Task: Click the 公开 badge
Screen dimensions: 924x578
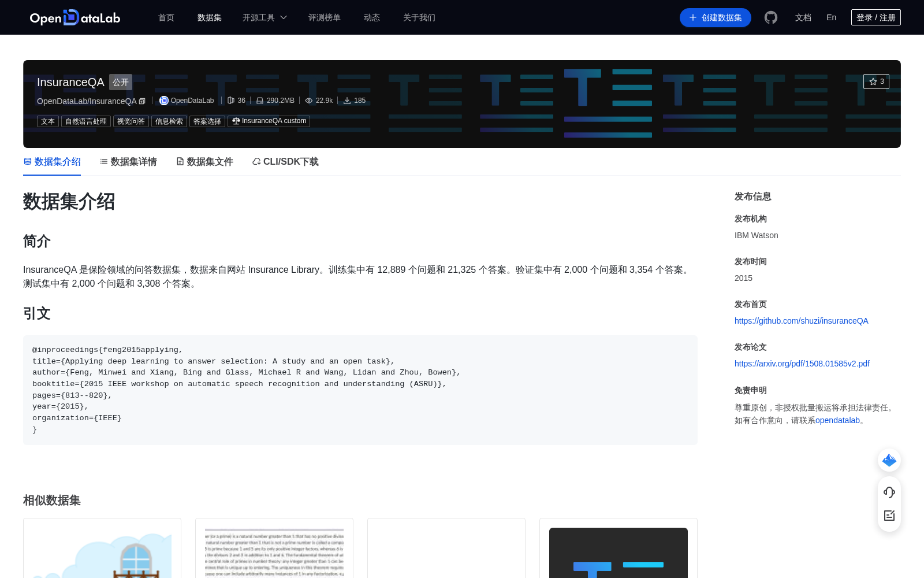Action: 121,82
